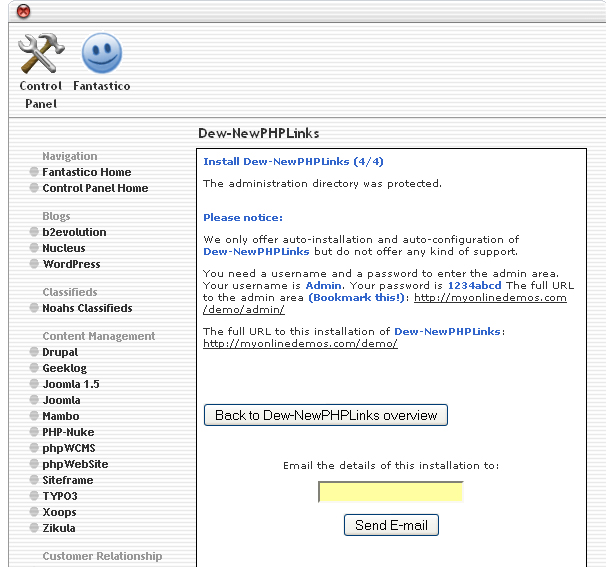The height and width of the screenshot is (567, 606).
Task: Click the Fantastico smiley face icon
Action: pos(102,53)
